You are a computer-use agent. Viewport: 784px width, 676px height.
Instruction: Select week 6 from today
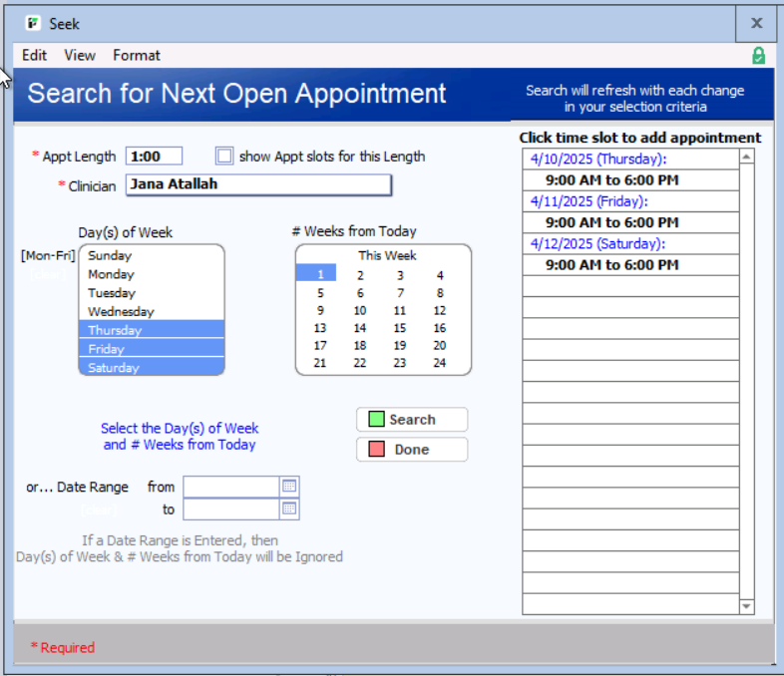coord(360,293)
